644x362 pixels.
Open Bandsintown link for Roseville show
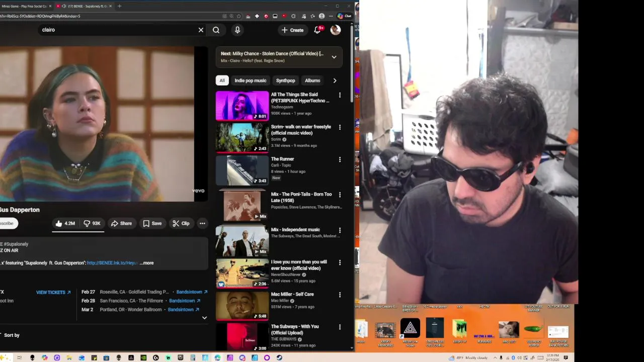point(192,292)
